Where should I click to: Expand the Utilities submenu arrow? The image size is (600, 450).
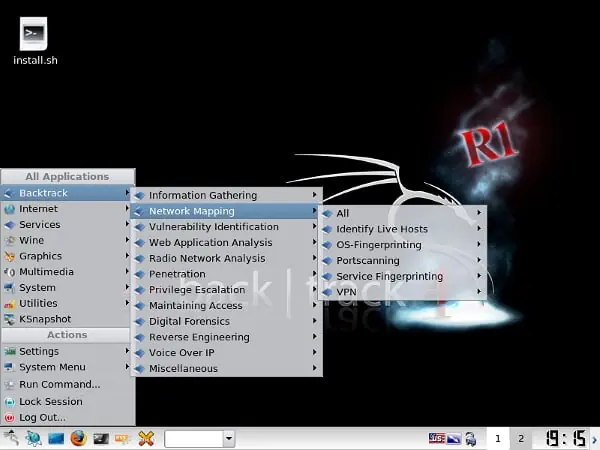point(127,303)
